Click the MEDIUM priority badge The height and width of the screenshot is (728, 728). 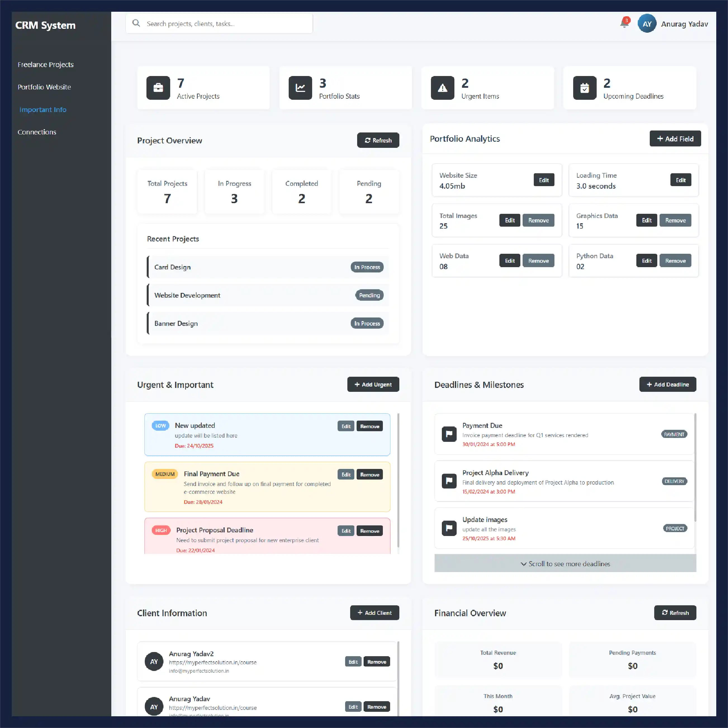click(x=165, y=474)
